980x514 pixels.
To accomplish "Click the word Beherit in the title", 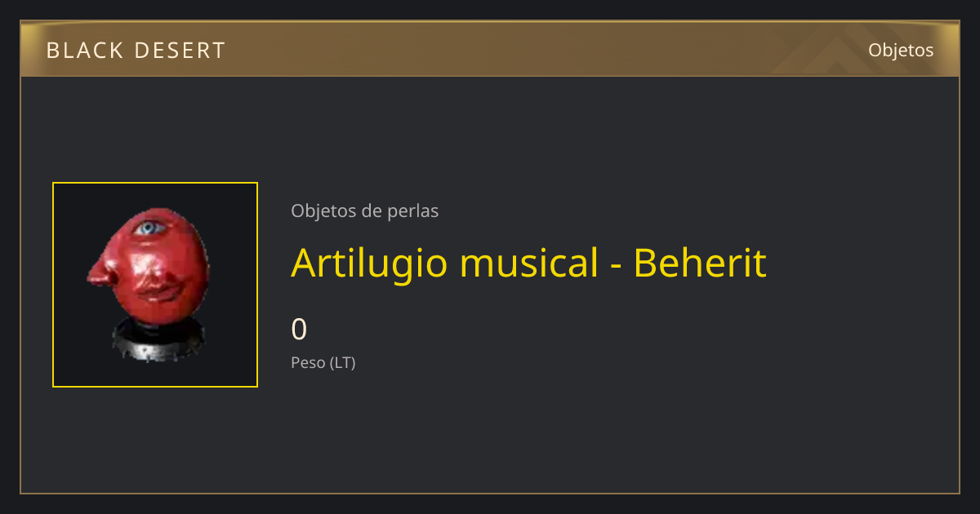I will click(x=700, y=263).
